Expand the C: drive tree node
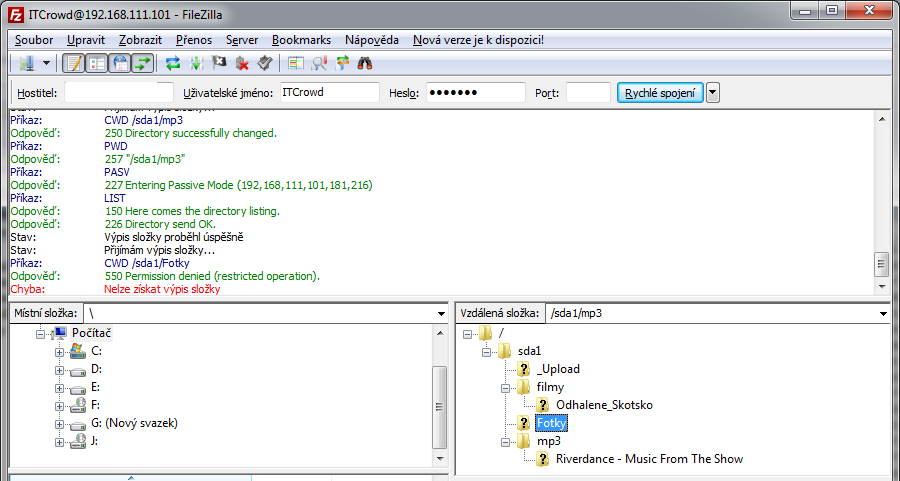Screen dimensions: 900x481 59,351
